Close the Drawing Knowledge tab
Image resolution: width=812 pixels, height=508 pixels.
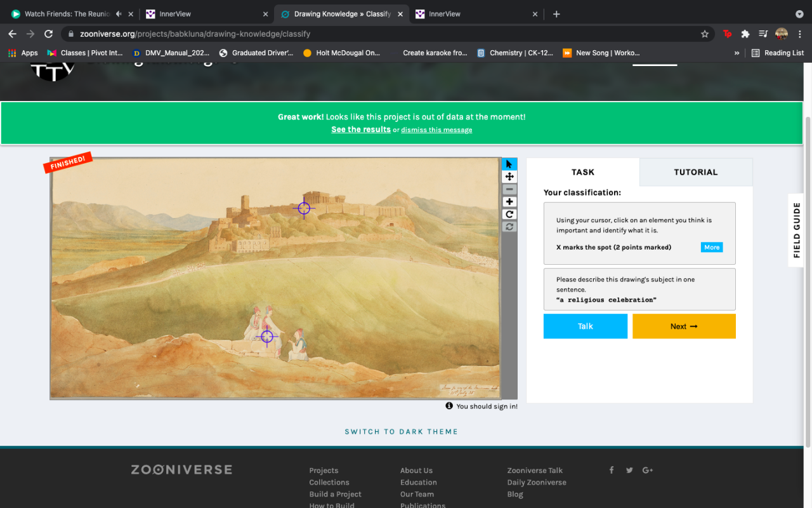[x=400, y=14]
